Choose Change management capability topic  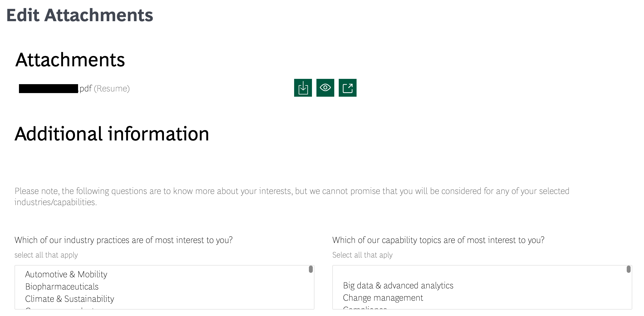coord(383,298)
